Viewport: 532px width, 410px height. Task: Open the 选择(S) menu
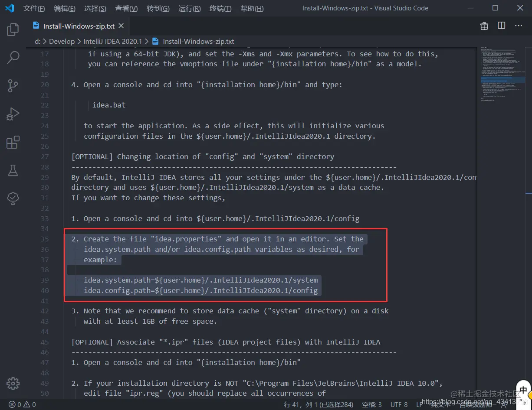(x=95, y=9)
